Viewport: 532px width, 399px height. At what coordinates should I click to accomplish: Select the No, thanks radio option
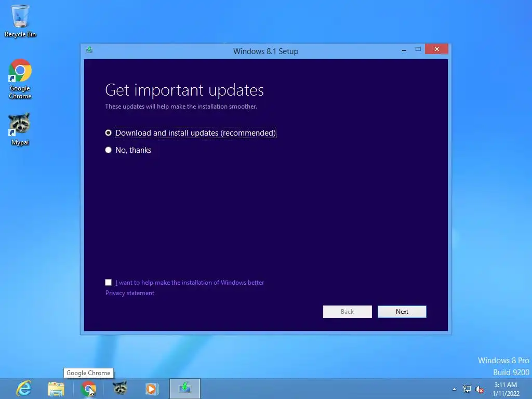128,150
